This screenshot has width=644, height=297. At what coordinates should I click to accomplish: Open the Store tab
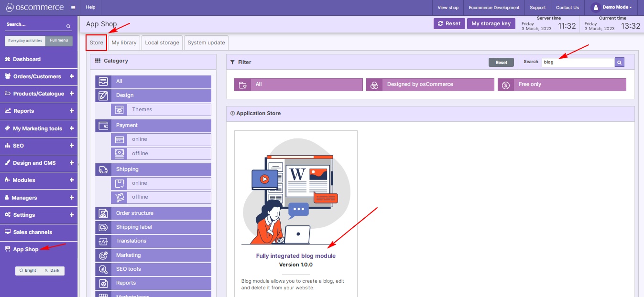(x=97, y=42)
